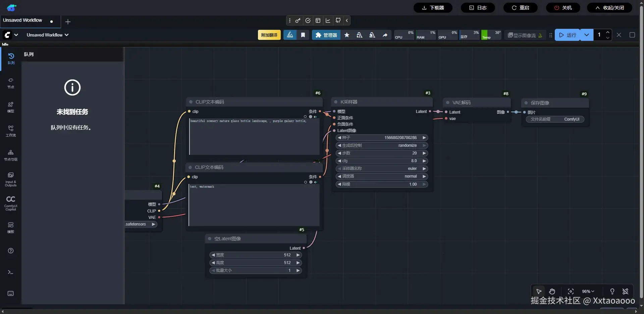This screenshot has width=644, height=314.
Task: Open the 管理器 manager button
Action: pyautogui.click(x=326, y=35)
